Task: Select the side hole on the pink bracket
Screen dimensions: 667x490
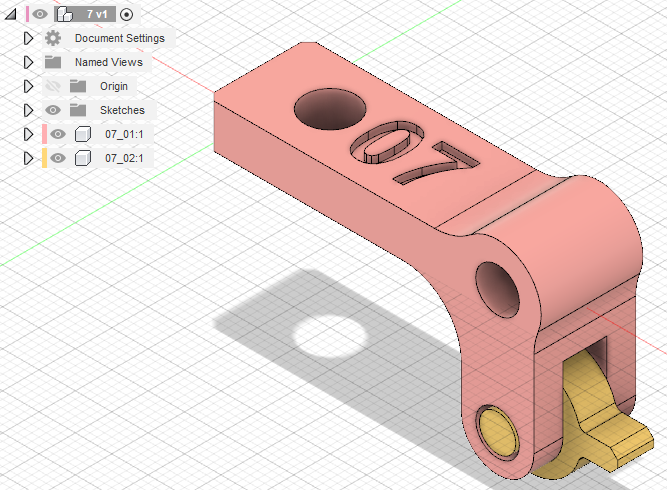Action: 497,290
